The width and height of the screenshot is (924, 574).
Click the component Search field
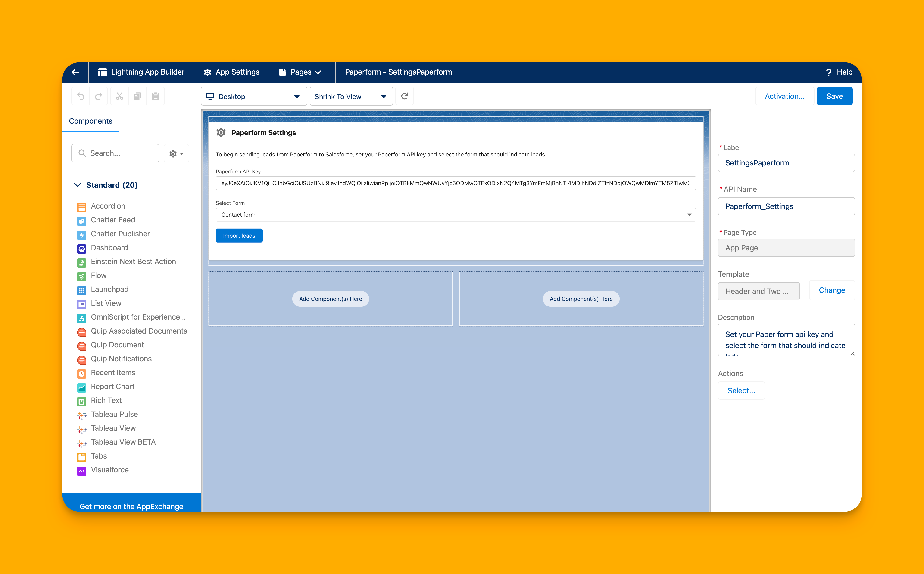coord(115,153)
